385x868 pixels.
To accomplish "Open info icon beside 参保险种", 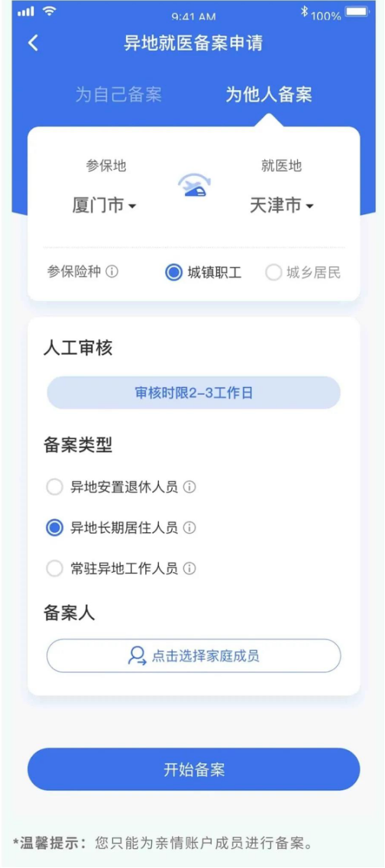I will 112,271.
